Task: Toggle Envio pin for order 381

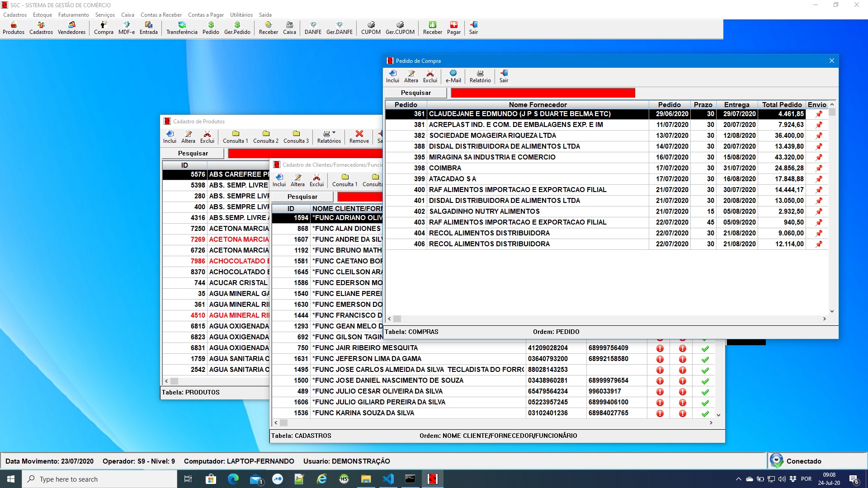Action: point(819,125)
